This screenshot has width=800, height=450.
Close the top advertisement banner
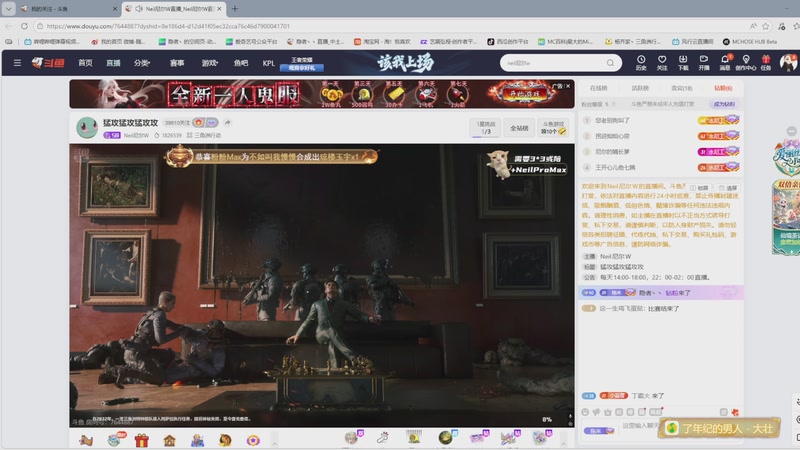click(568, 86)
